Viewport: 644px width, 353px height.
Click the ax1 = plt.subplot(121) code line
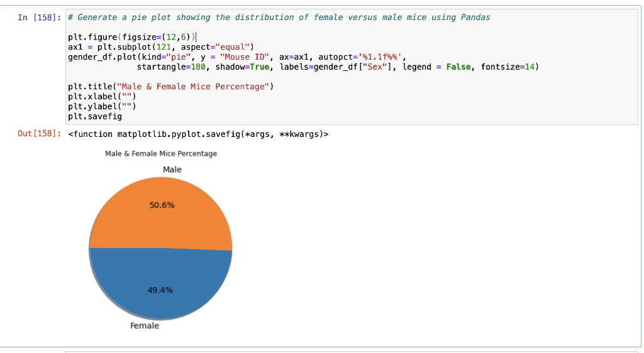click(161, 46)
